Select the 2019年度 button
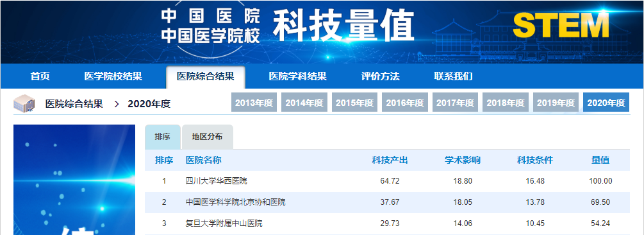Viewport: 644px width, 235px height. tap(556, 103)
